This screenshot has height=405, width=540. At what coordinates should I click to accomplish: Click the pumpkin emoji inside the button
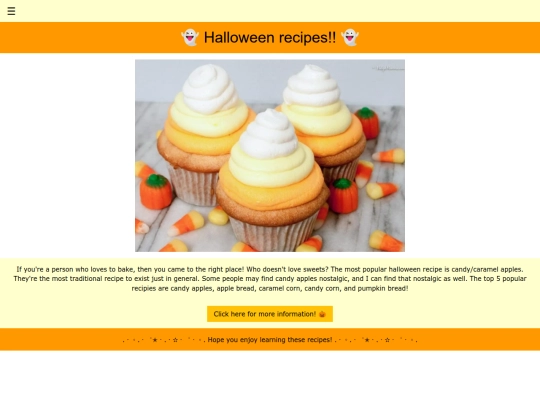click(322, 314)
